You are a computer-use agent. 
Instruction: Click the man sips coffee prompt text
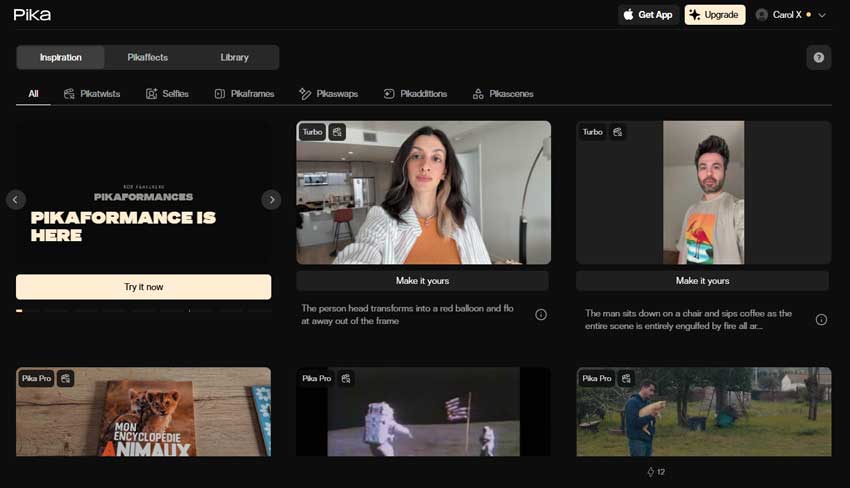[688, 320]
